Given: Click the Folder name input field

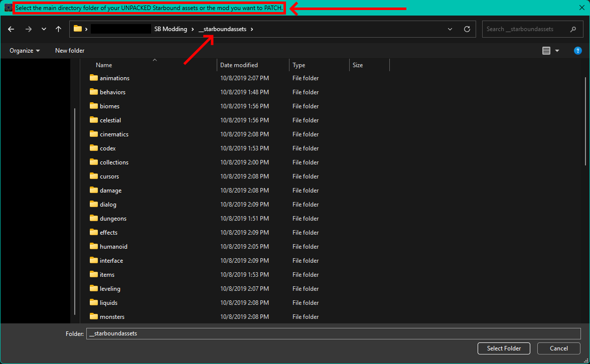Looking at the screenshot, I should tap(333, 333).
